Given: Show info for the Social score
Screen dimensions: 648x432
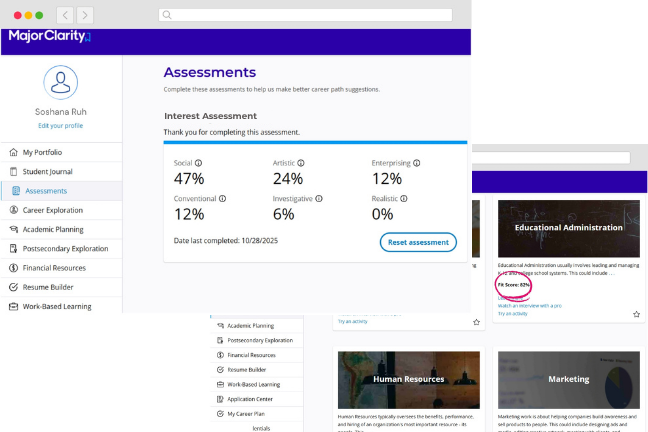Looking at the screenshot, I should point(198,163).
